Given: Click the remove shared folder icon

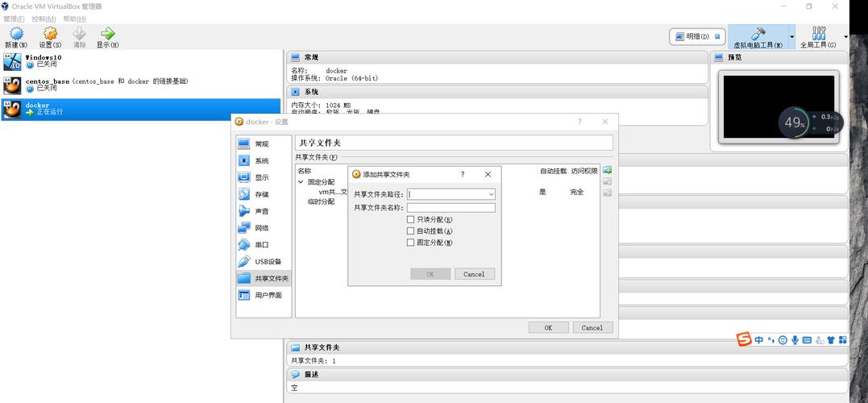Looking at the screenshot, I should tap(607, 193).
